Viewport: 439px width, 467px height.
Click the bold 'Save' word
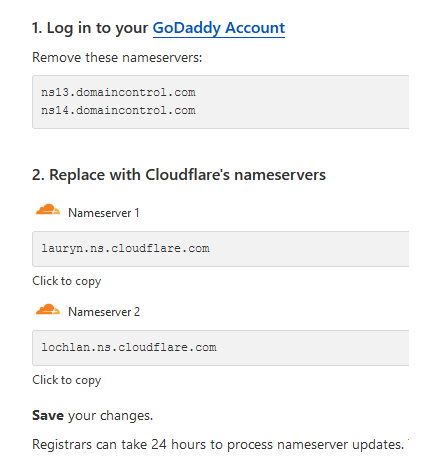[x=48, y=415]
